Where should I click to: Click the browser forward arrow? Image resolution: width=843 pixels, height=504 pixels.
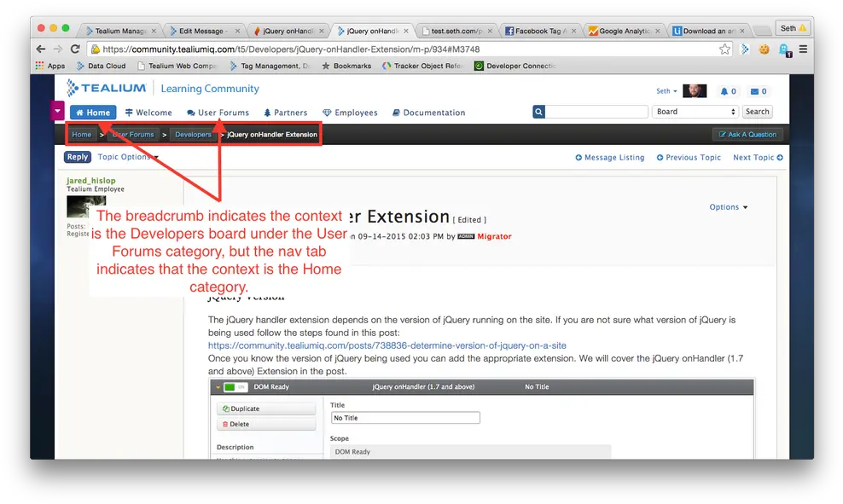(x=58, y=49)
